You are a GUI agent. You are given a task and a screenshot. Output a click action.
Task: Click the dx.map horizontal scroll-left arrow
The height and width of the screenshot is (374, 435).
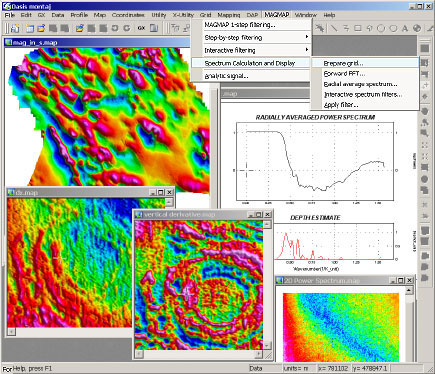[11, 331]
